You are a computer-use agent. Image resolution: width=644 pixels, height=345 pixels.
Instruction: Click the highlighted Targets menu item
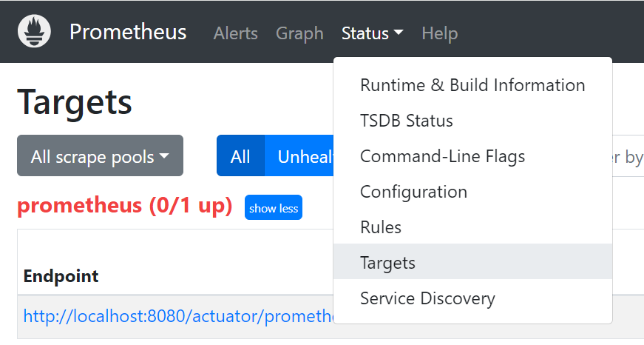pos(472,262)
